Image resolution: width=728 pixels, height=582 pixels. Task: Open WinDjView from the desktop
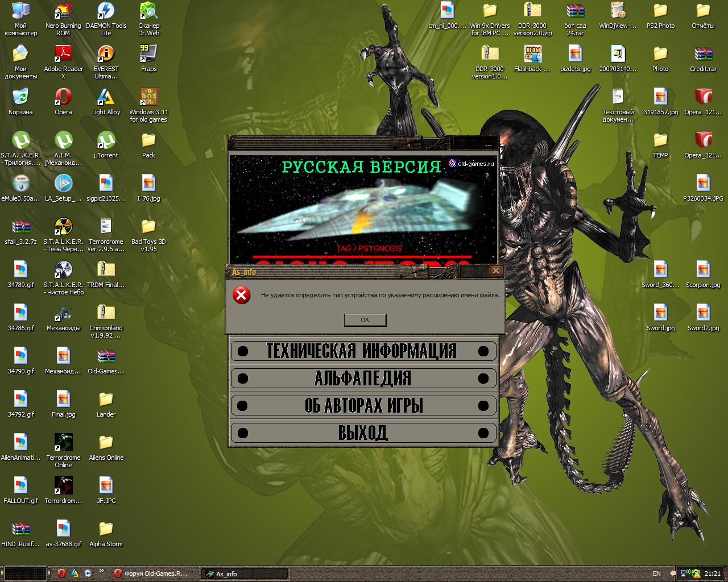(x=618, y=13)
